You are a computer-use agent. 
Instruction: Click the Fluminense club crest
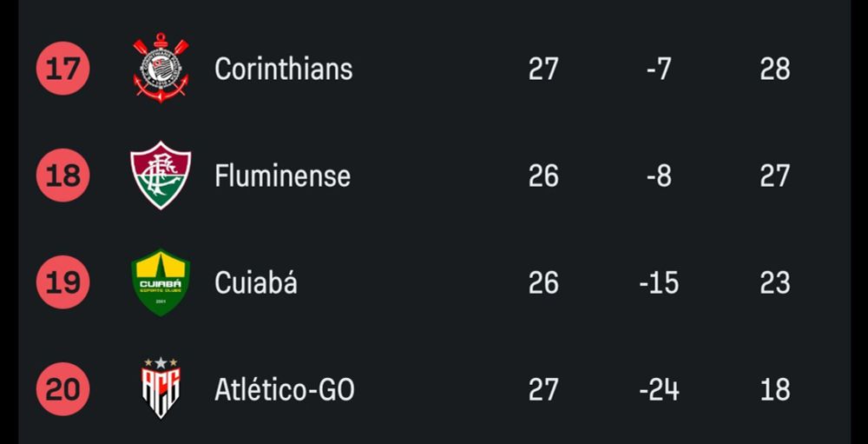161,176
